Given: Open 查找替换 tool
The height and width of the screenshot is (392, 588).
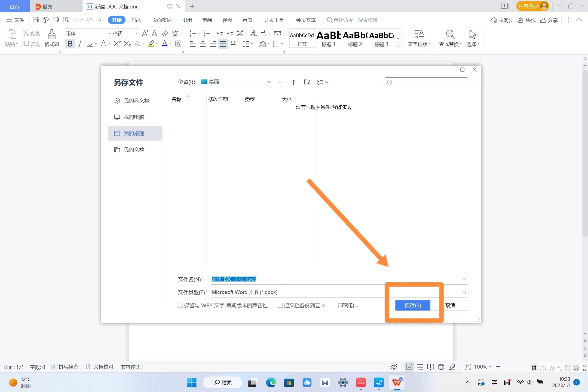Looking at the screenshot, I should (x=450, y=38).
